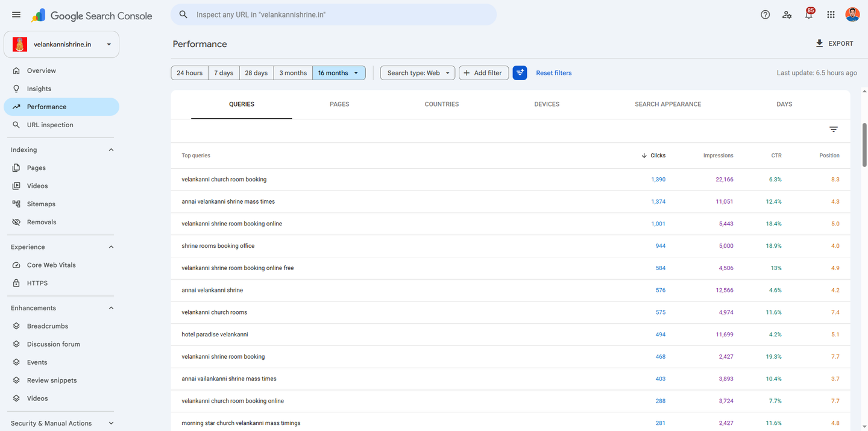Click the search magnifier icon in URL bar
This screenshot has width=868, height=431.
click(x=184, y=14)
